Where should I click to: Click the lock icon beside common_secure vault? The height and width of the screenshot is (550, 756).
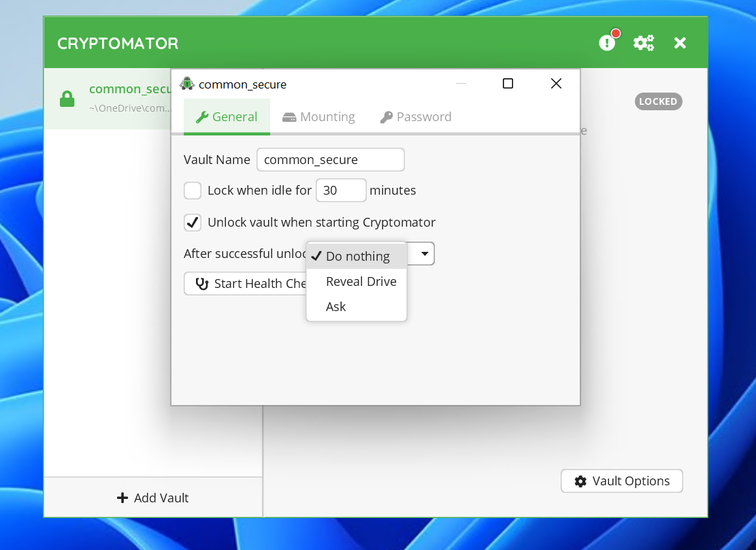(x=67, y=97)
